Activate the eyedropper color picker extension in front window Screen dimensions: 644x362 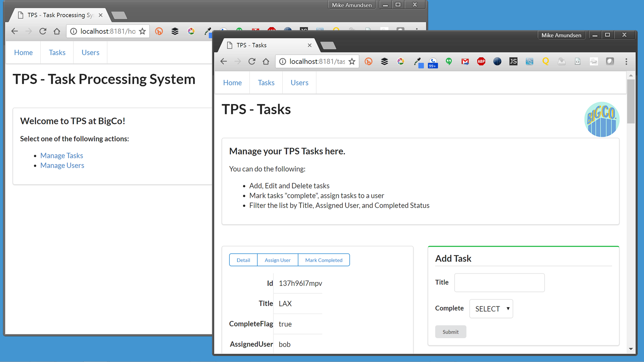click(x=418, y=62)
